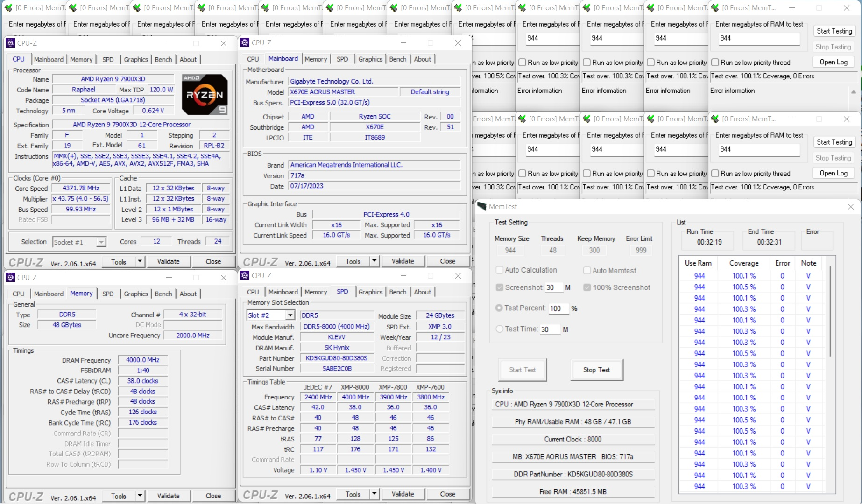
Task: Click the CPU-Z app icon in the SPD-tab window title bar
Action: coord(245,275)
